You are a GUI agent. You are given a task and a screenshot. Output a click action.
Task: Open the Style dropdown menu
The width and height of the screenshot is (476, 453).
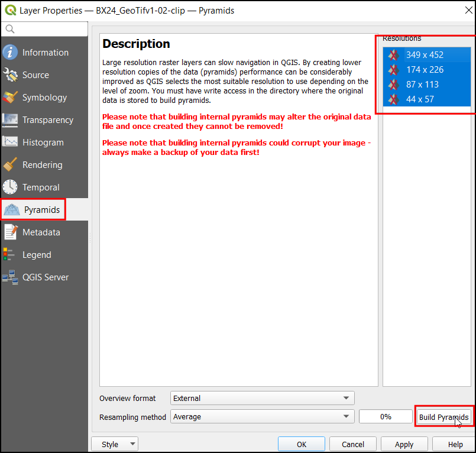coord(115,444)
